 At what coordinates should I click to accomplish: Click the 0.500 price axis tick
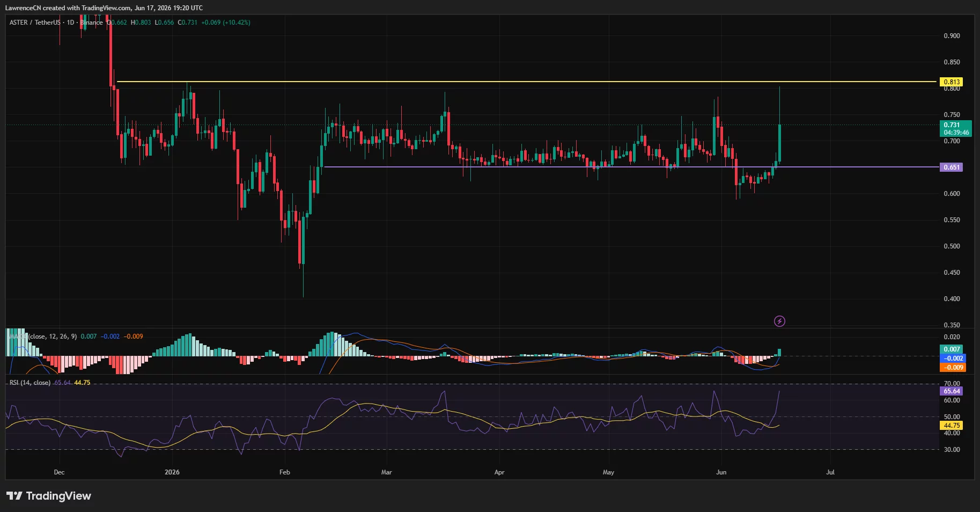952,246
